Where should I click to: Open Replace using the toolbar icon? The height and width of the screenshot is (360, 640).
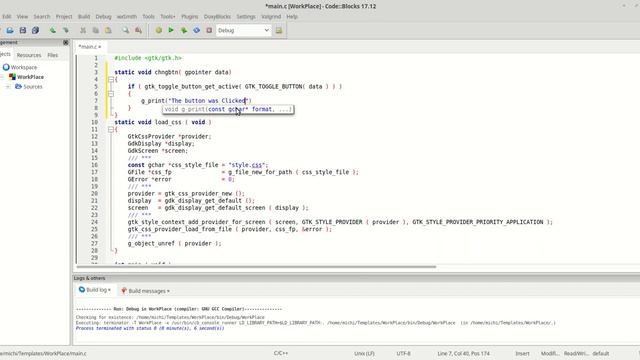[x=138, y=30]
